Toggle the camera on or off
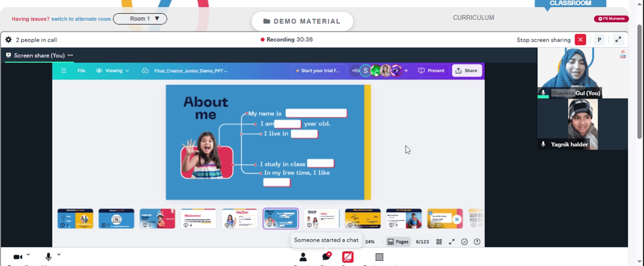Viewport: 644px width, 266px height. click(x=17, y=257)
